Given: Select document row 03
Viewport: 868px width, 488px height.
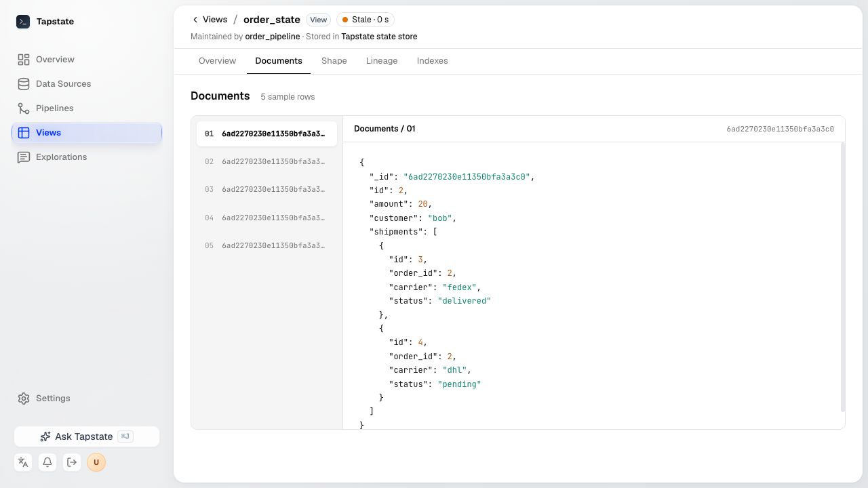Looking at the screenshot, I should tap(267, 190).
